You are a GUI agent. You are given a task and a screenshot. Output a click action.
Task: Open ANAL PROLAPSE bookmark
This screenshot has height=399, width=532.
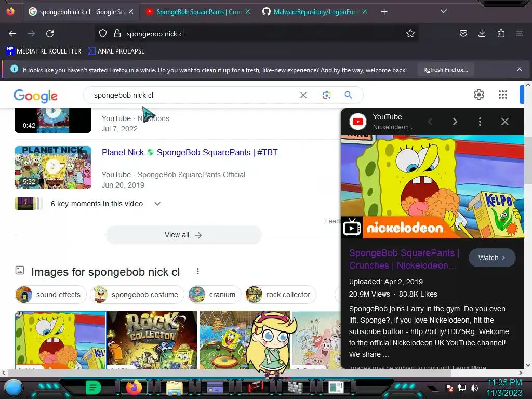pyautogui.click(x=116, y=51)
